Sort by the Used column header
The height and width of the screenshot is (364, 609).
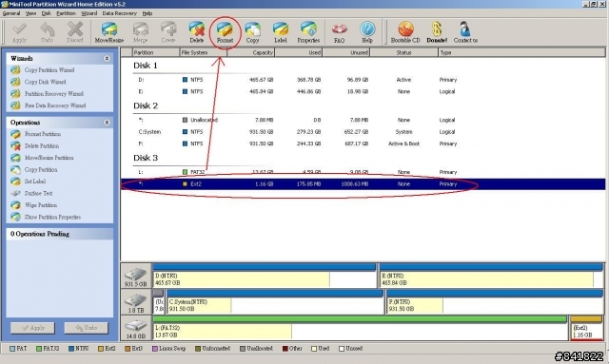(x=299, y=52)
